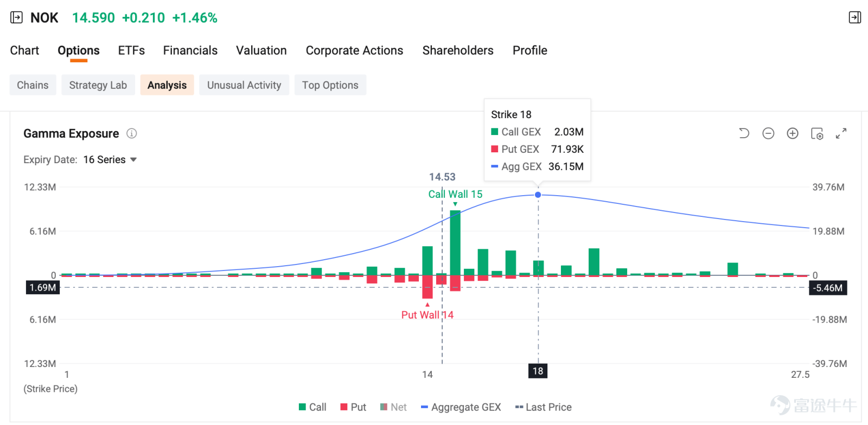Open Strategy Lab sub-tab
Image resolution: width=868 pixels, height=425 pixels.
tap(98, 85)
